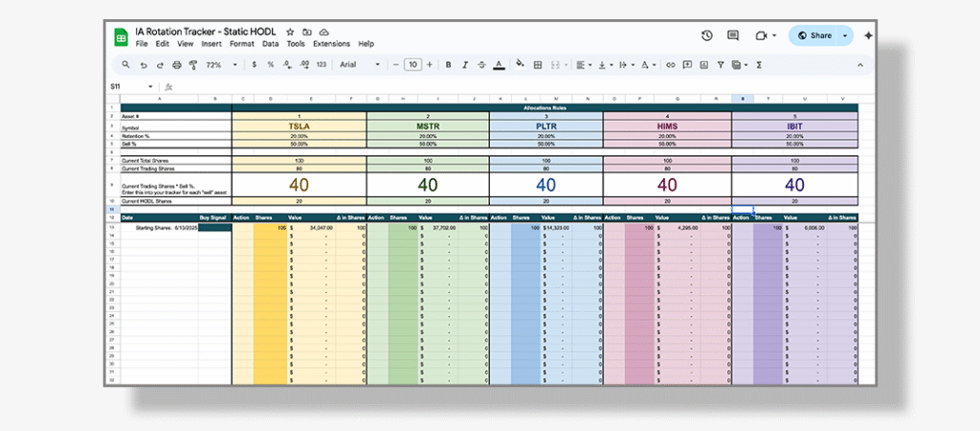Image resolution: width=980 pixels, height=431 pixels.
Task: Open the Extensions menu
Action: tap(331, 44)
